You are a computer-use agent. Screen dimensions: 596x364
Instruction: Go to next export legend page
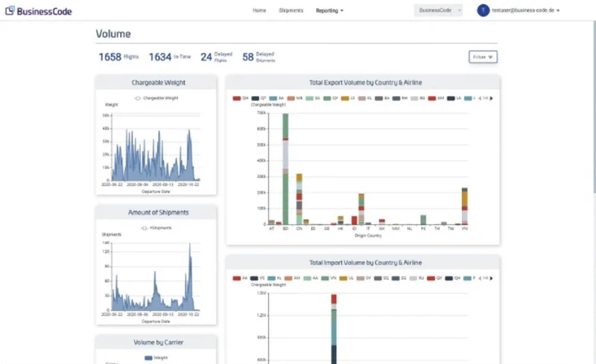coord(492,98)
